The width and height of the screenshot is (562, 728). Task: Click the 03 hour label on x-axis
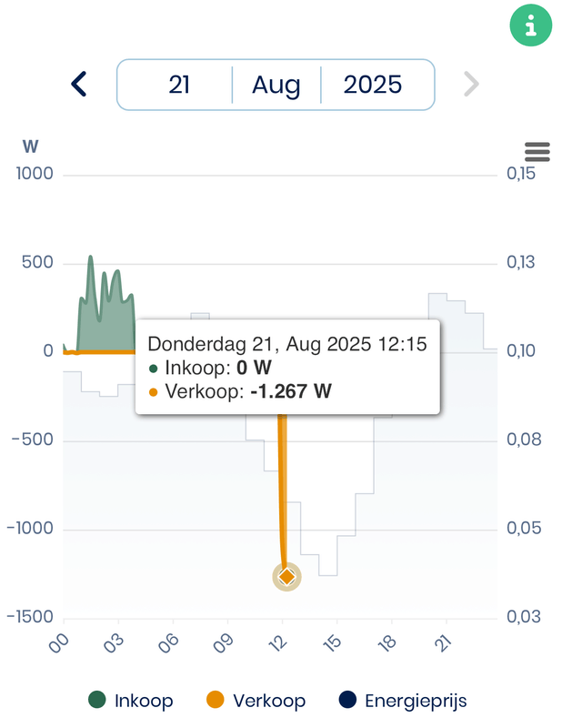[x=115, y=642]
